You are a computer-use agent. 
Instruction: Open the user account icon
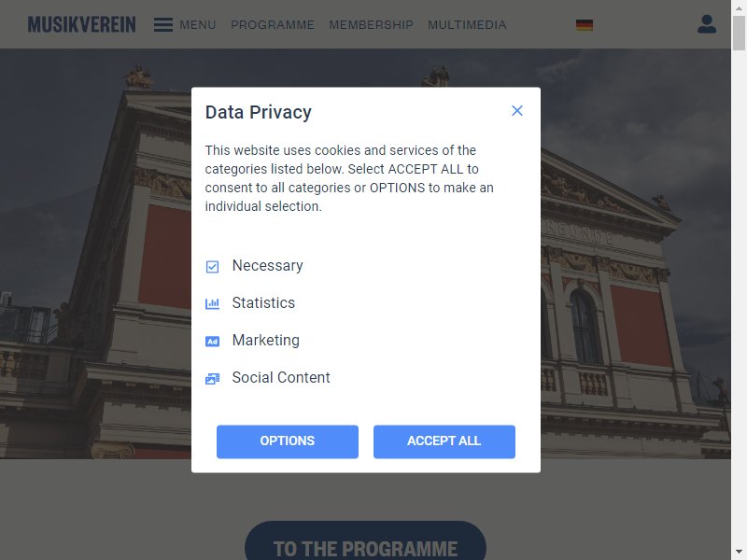(x=707, y=24)
